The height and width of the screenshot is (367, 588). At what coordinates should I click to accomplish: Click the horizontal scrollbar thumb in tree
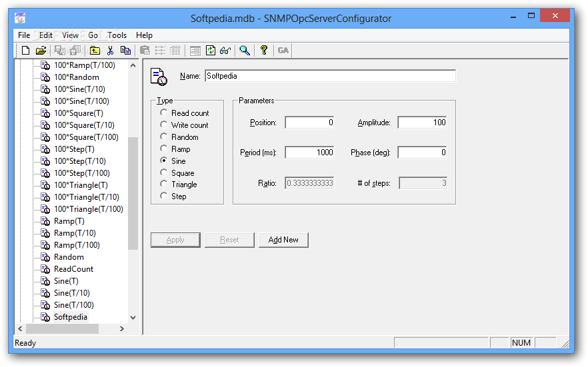click(62, 328)
